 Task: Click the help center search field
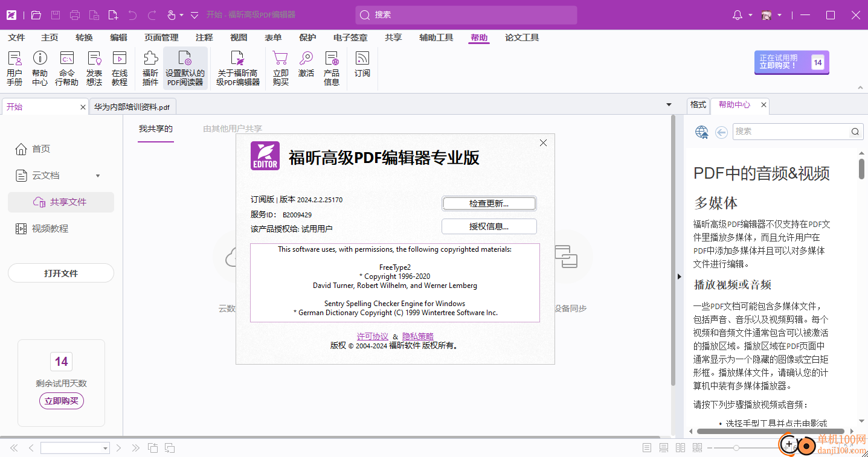(x=797, y=132)
